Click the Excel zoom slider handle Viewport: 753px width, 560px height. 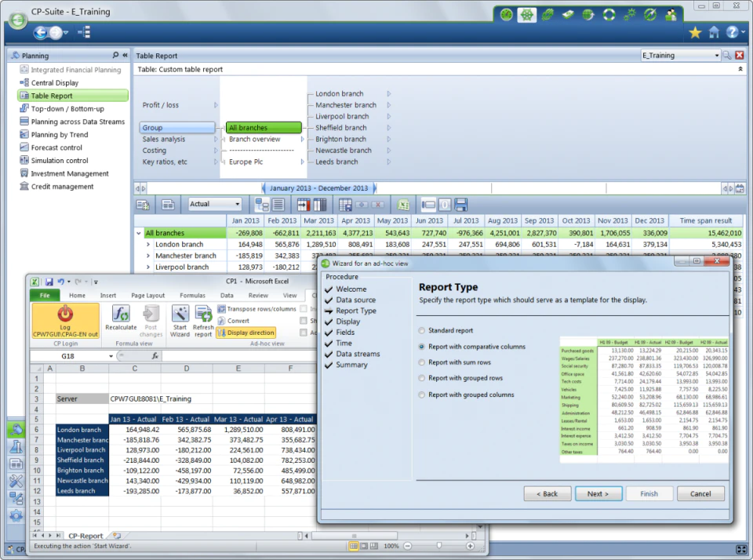(439, 546)
